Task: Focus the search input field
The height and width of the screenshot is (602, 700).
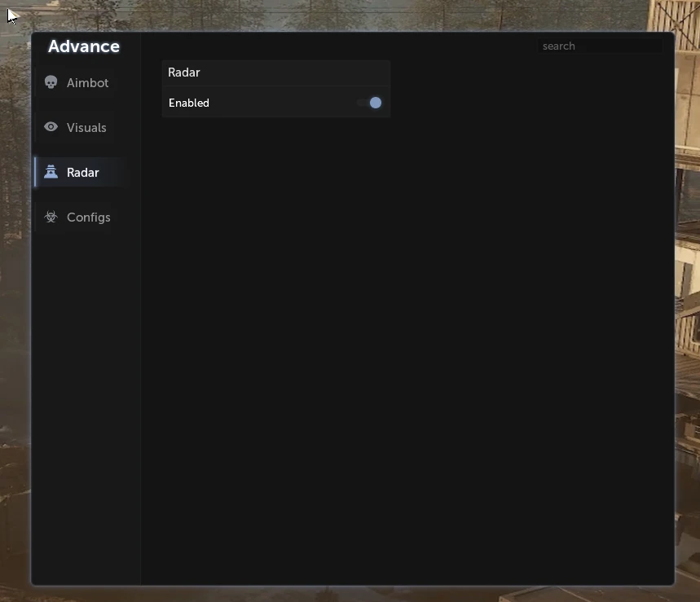Action: coord(600,46)
